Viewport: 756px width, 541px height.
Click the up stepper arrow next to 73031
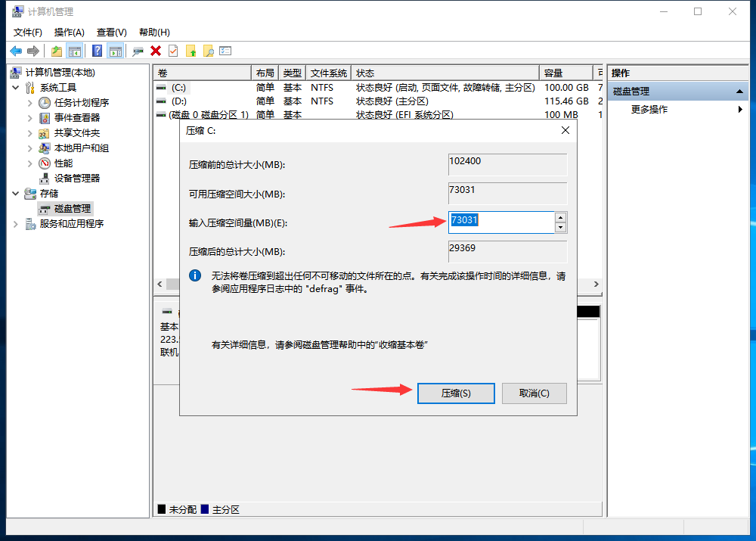[560, 216]
